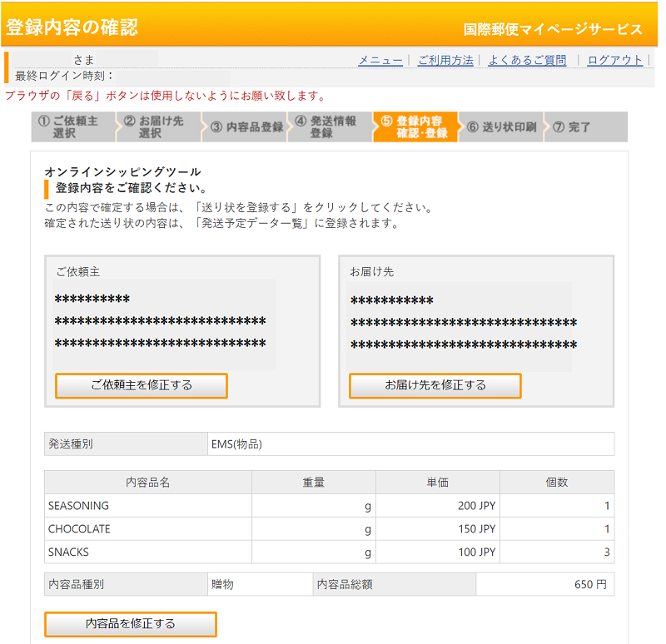Open よくあるご質問 FAQ link
This screenshot has height=644, width=666.
tap(527, 60)
